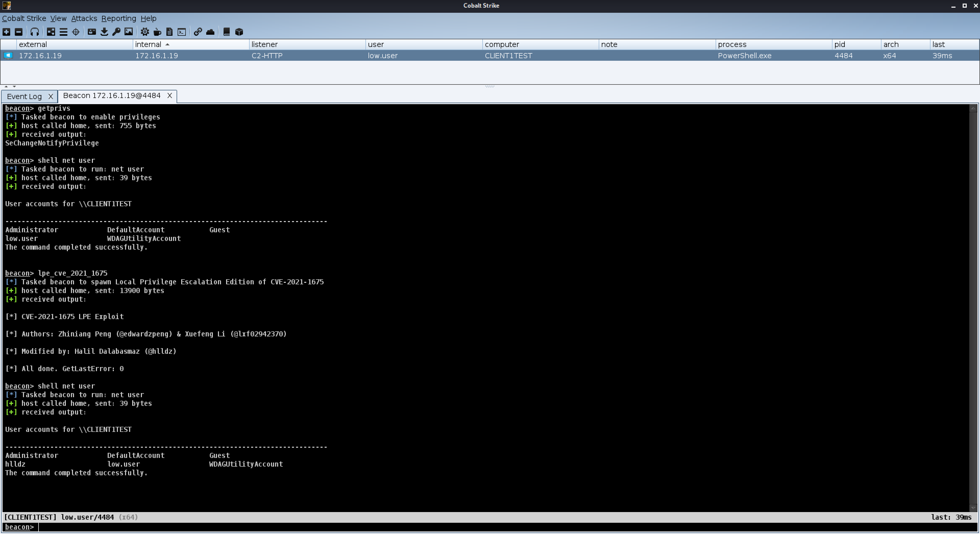
Task: Click the 'last: 39ms' status bar text
Action: point(951,517)
